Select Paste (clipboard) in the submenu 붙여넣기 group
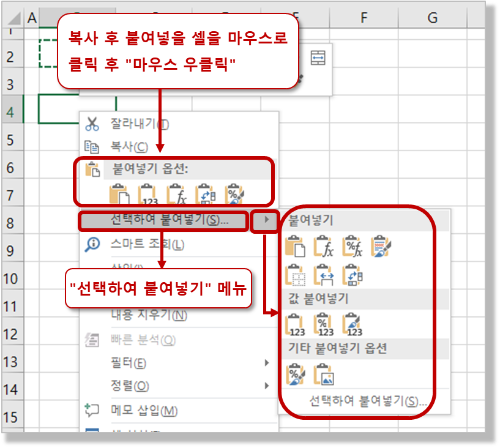 pos(295,247)
